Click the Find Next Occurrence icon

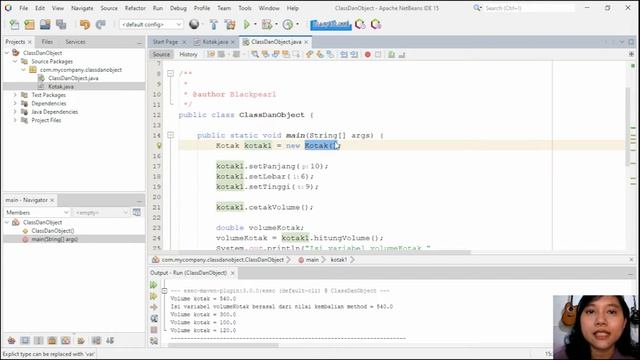(x=276, y=54)
